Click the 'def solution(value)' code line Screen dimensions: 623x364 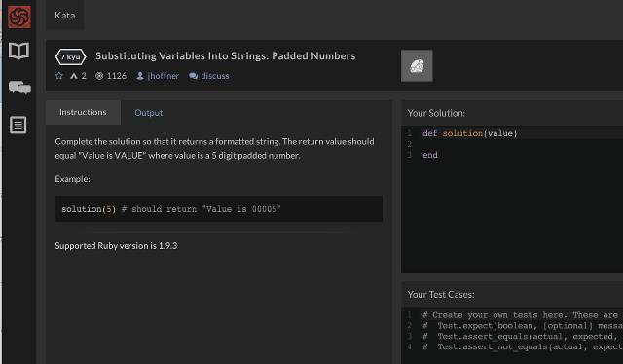[470, 133]
